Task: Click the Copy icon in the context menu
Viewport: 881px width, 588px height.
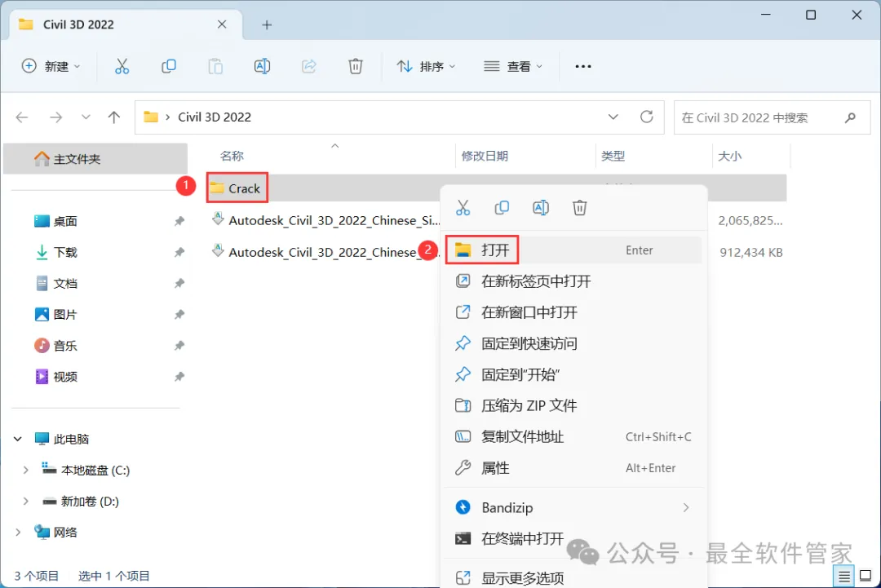Action: 501,208
